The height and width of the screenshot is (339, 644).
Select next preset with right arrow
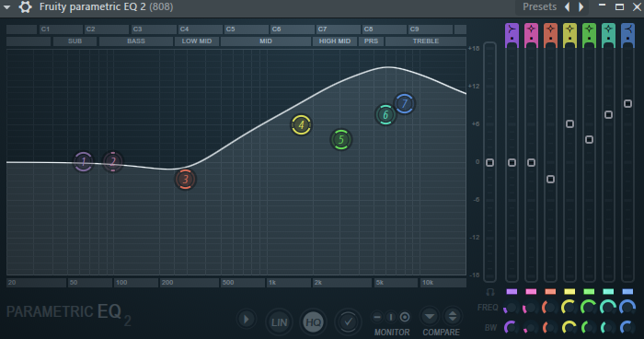(x=581, y=7)
